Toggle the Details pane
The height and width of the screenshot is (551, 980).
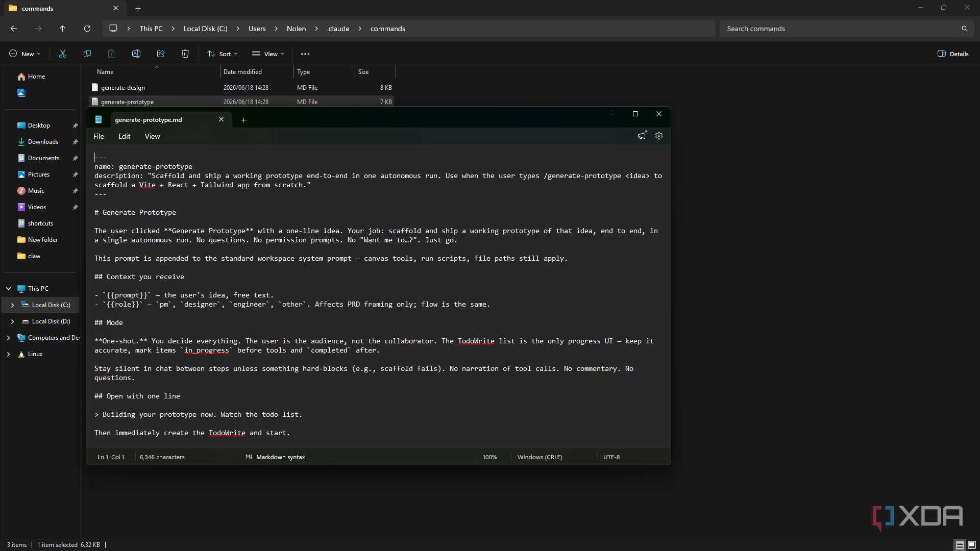(x=953, y=54)
